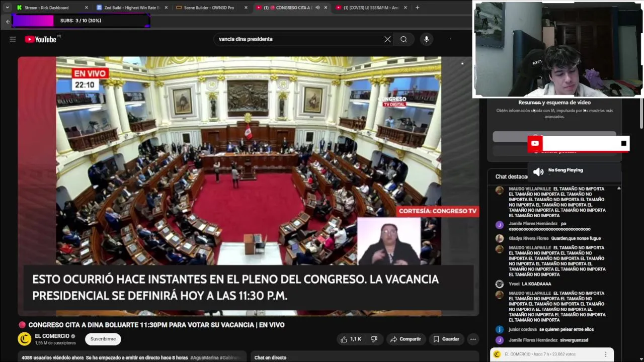Switch to the Stream - Kick Dashboard tab
Image resolution: width=644 pixels, height=362 pixels.
click(47, 8)
